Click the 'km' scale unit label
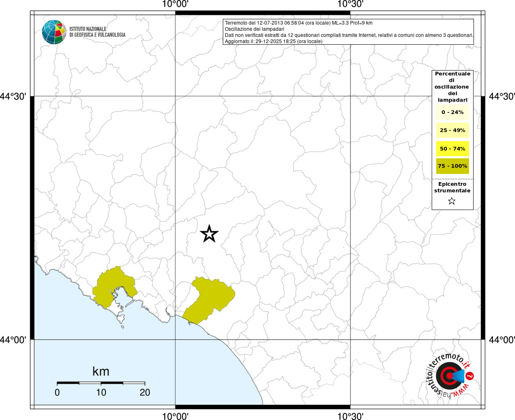515x420 pixels. (101, 371)
